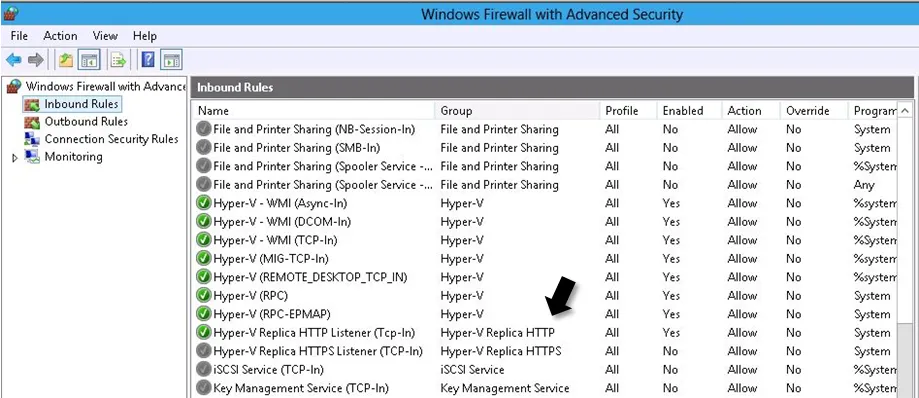The image size is (919, 398).
Task: Click the iSCSI Service group cell
Action: tap(472, 370)
